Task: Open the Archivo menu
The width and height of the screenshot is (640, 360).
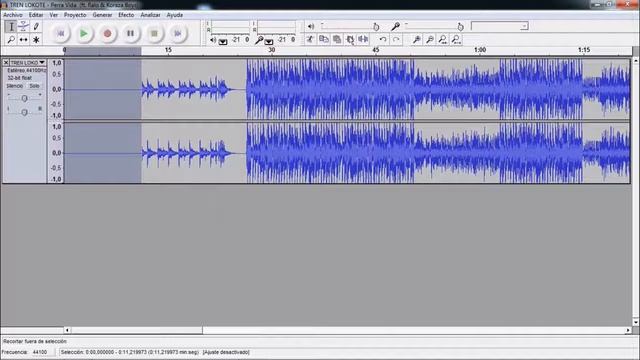Action: [13, 15]
